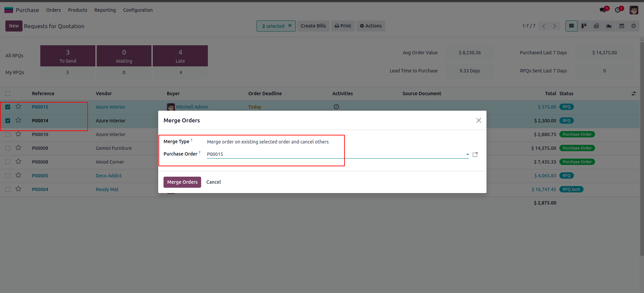Star the P00005 order
Viewport: 644px width, 293px height.
tap(18, 175)
